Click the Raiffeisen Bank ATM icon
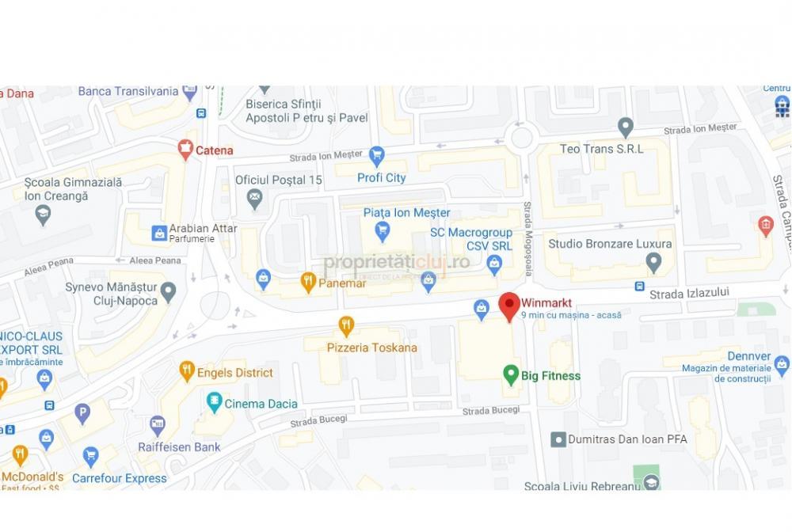This screenshot has height=532, width=792. click(158, 426)
